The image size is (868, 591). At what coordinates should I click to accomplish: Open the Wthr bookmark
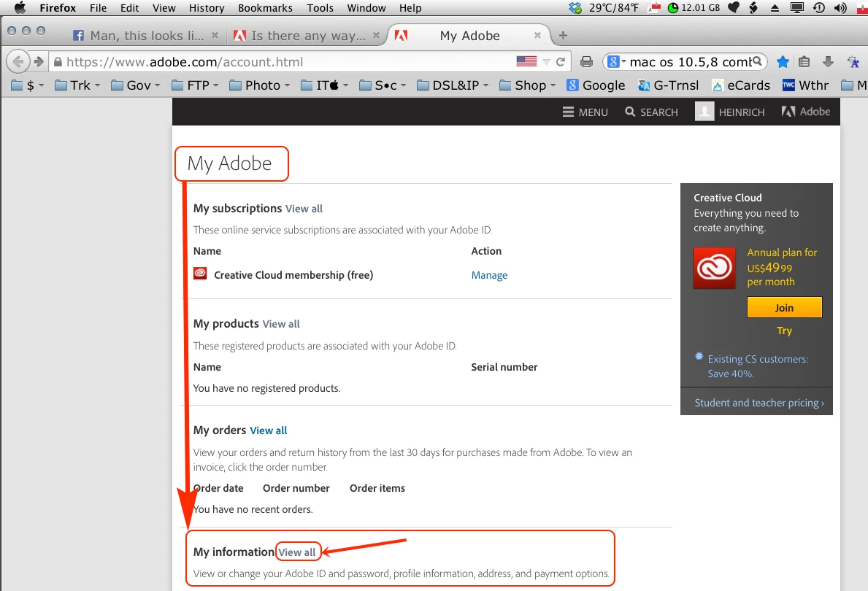(805, 85)
